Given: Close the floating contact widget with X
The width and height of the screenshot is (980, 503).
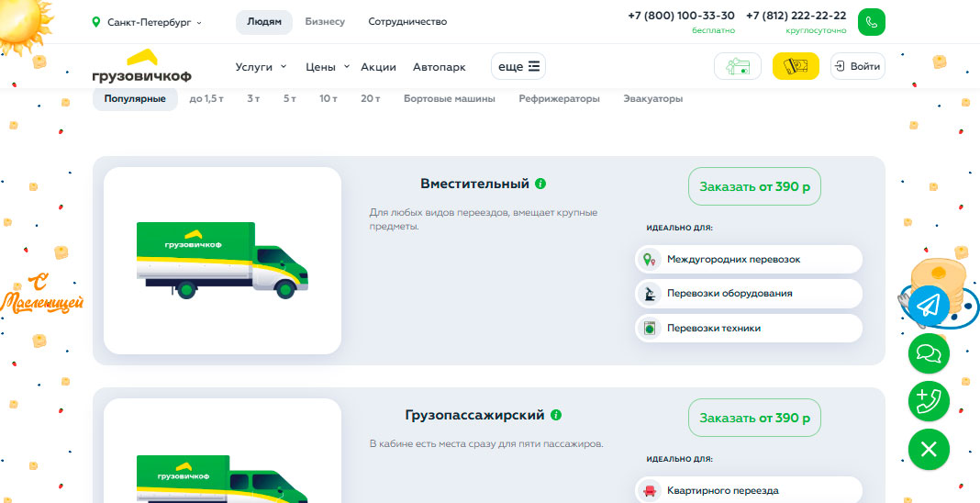Looking at the screenshot, I should (x=929, y=449).
